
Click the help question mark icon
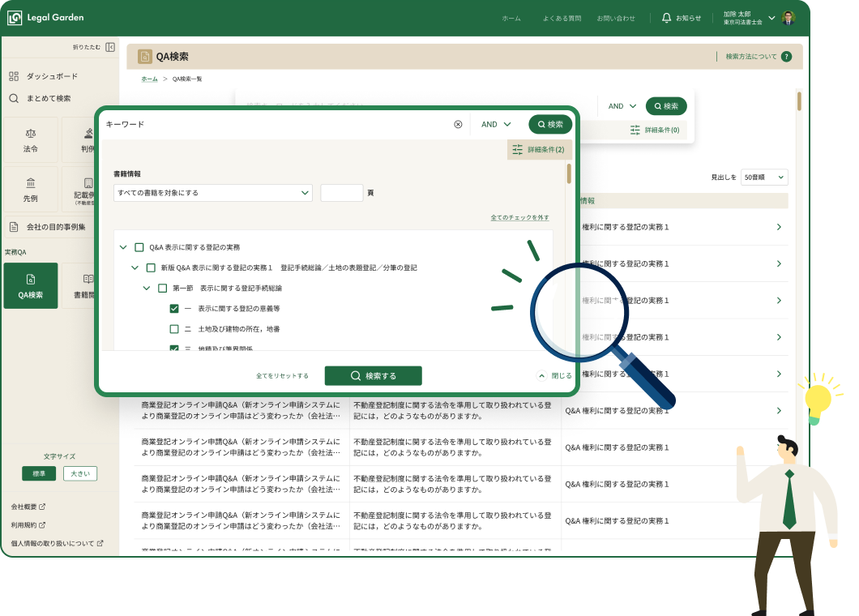click(x=786, y=57)
